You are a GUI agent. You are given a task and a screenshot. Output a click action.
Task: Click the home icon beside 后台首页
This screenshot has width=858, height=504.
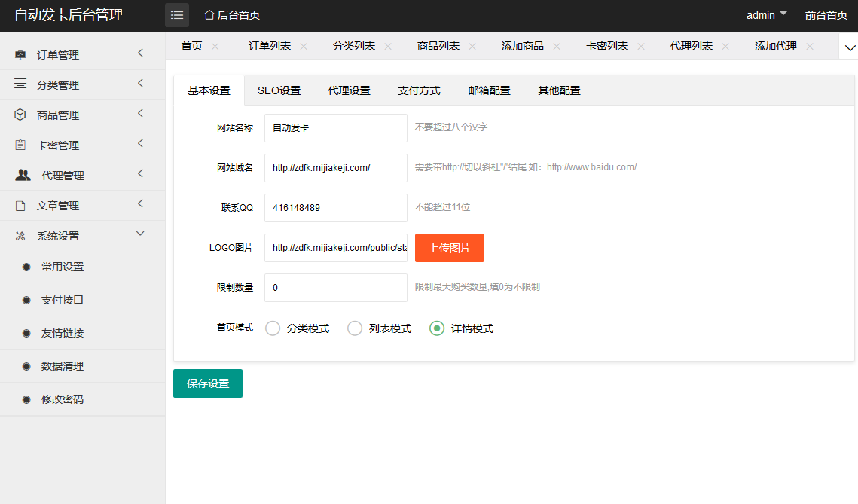[209, 15]
